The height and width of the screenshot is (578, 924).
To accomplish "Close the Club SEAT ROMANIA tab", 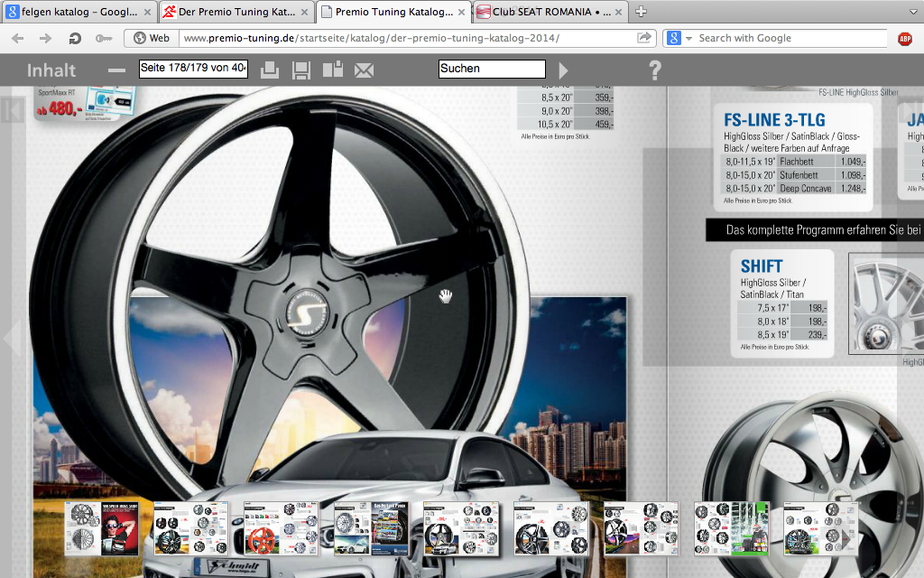I will [618, 12].
